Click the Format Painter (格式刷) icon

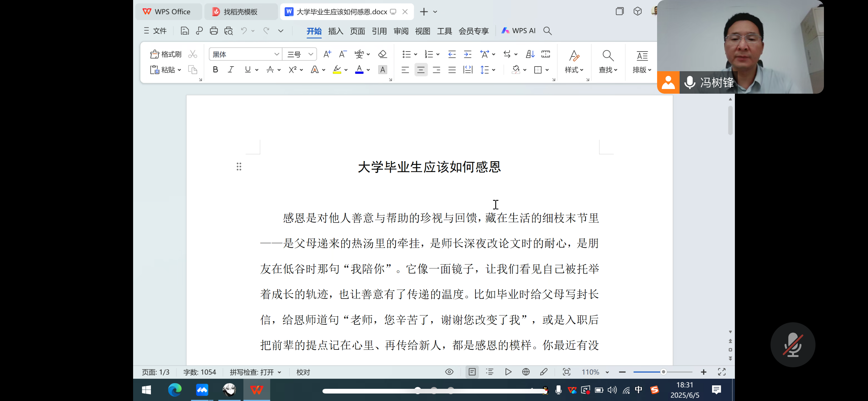coord(166,54)
